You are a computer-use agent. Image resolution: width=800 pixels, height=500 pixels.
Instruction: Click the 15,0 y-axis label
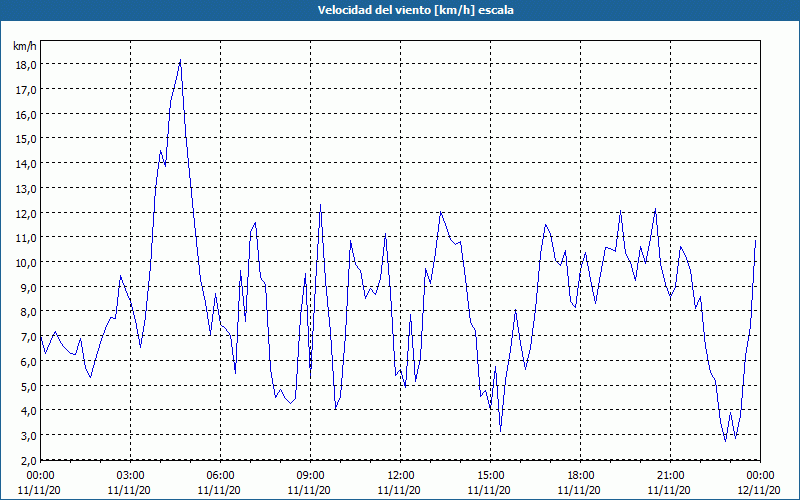tap(26, 139)
